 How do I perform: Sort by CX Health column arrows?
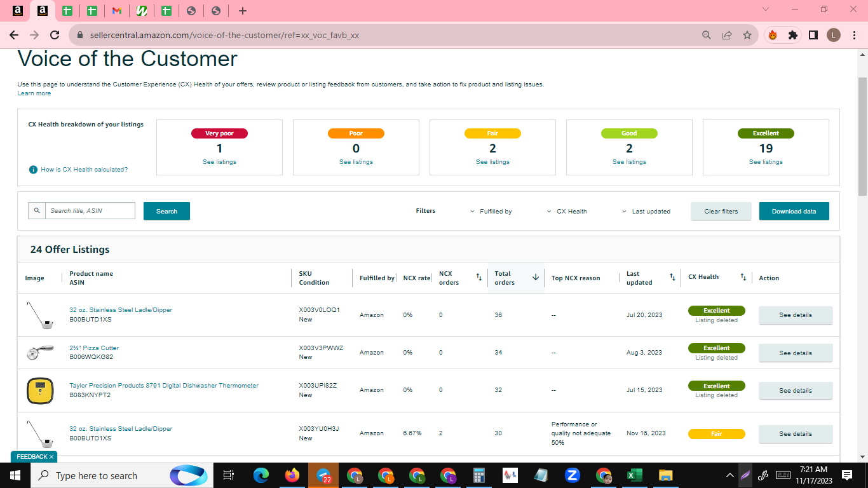[x=743, y=278]
